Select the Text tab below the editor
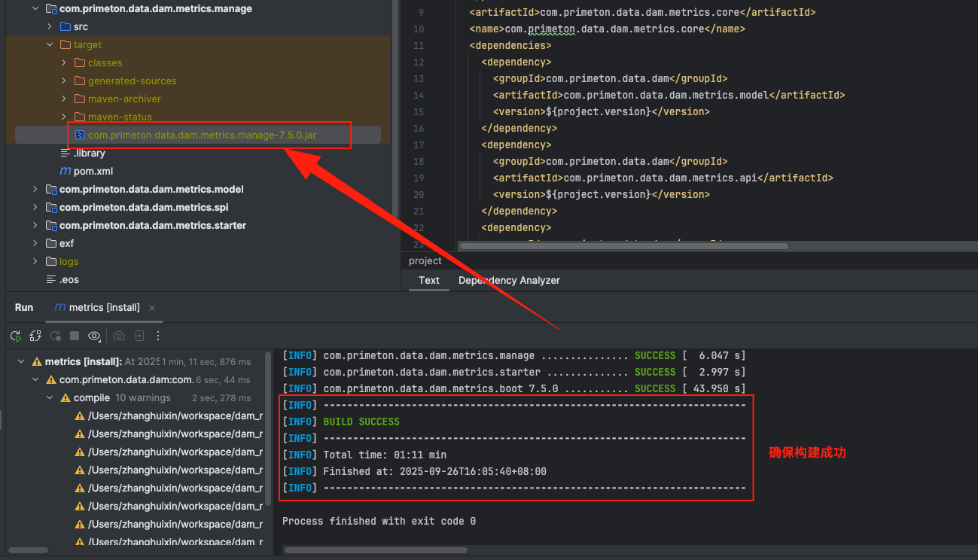The width and height of the screenshot is (978, 560). pos(429,280)
